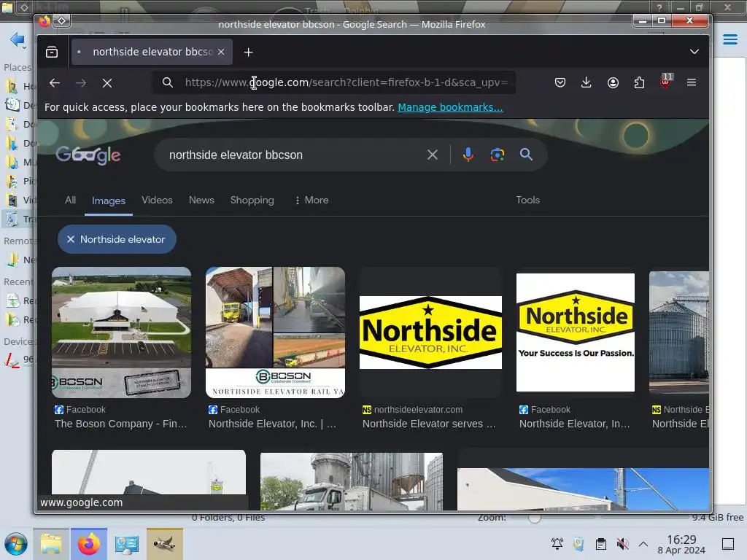Click the Google eclipse doodle logo
Image resolution: width=747 pixels, height=560 pixels.
[x=88, y=155]
